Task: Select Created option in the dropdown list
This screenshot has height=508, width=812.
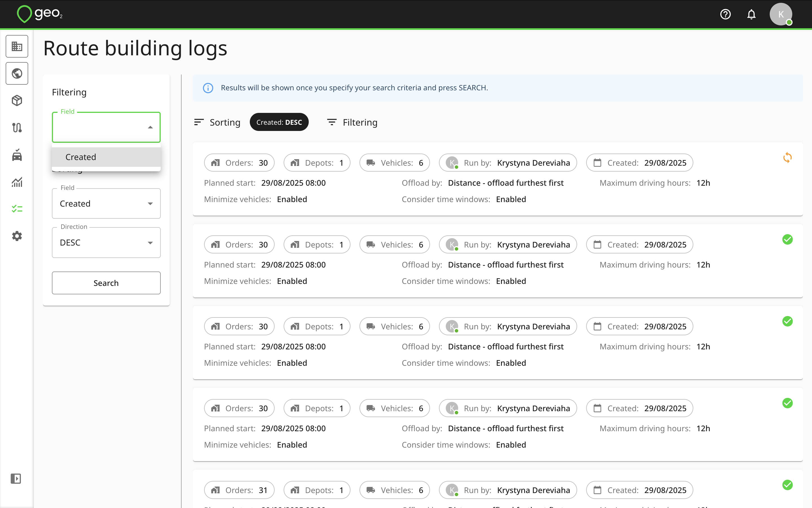Action: pyautogui.click(x=106, y=157)
